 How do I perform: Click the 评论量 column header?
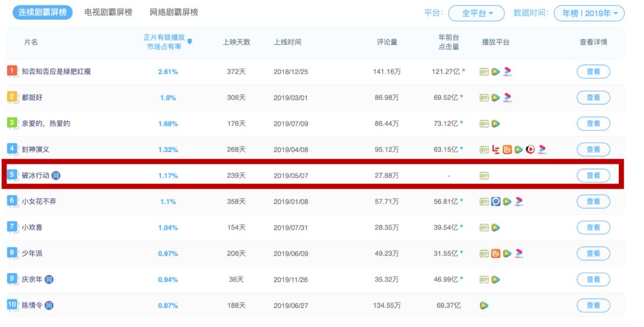(387, 42)
